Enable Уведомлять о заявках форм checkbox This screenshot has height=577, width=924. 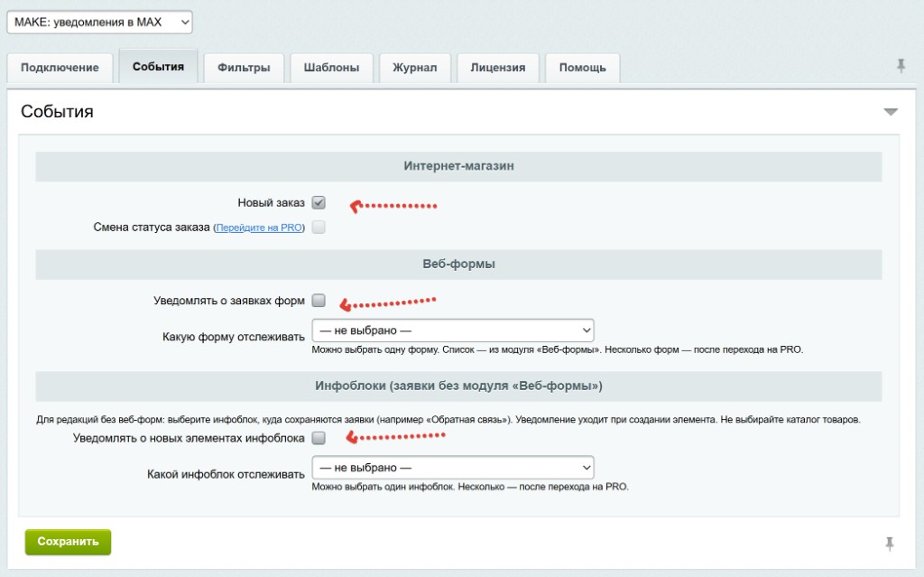319,301
